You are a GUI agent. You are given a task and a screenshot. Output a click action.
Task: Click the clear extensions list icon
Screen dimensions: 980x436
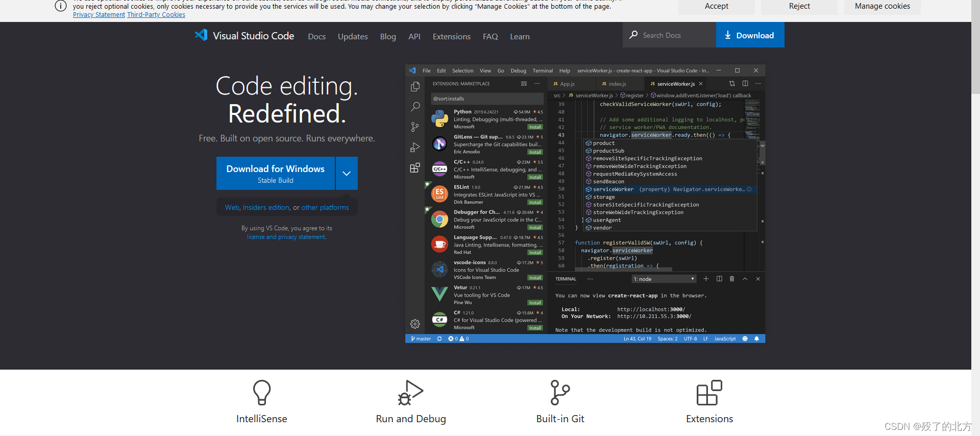point(524,84)
